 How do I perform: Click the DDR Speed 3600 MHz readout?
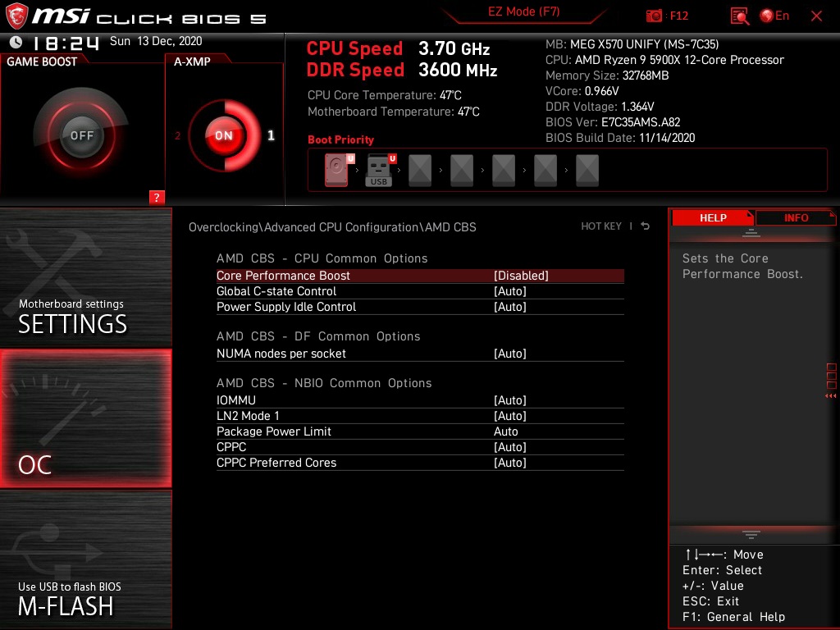click(x=402, y=71)
